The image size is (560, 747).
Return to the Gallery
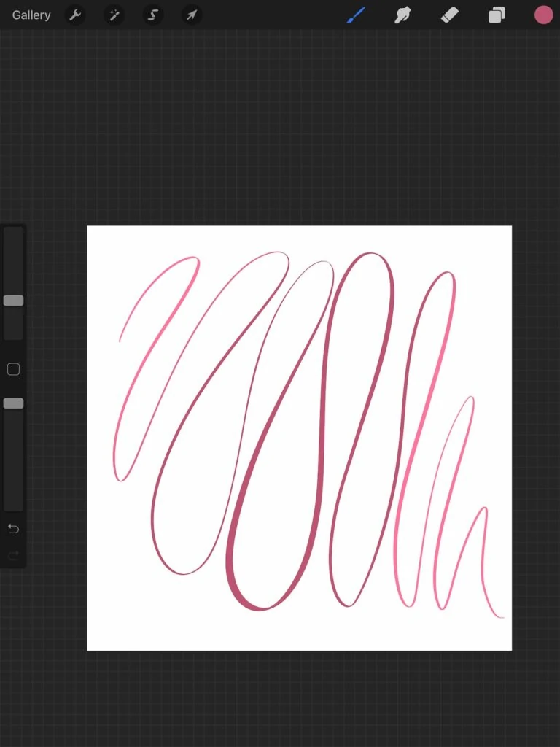[x=31, y=15]
